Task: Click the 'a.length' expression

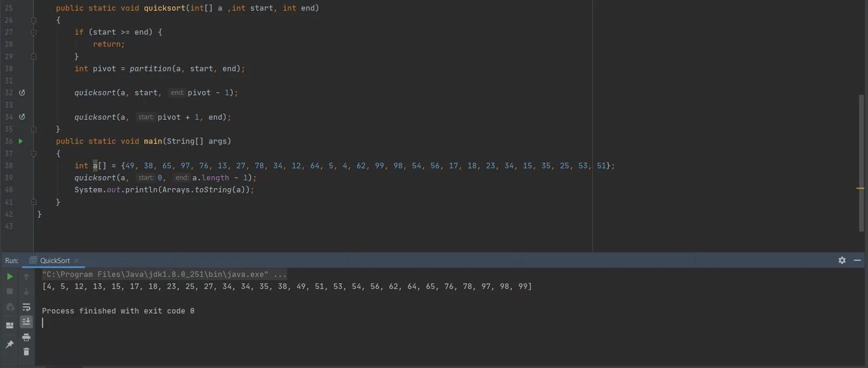Action: (210, 178)
